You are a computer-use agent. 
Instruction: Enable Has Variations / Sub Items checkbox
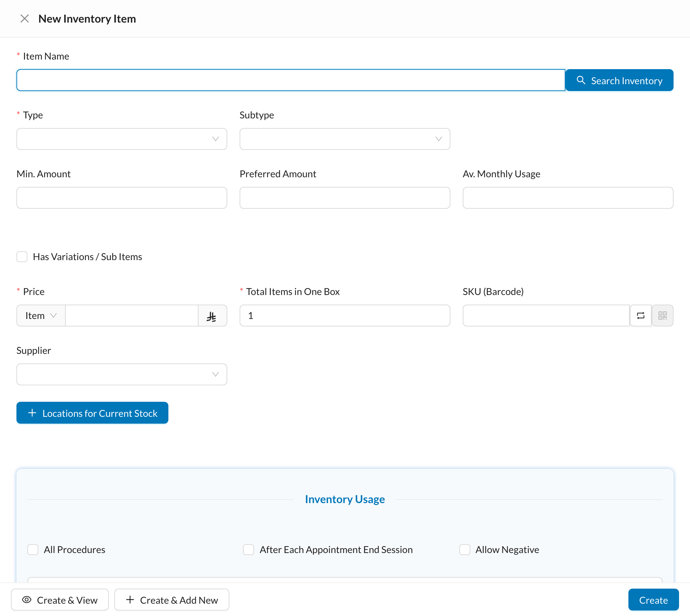click(x=22, y=257)
